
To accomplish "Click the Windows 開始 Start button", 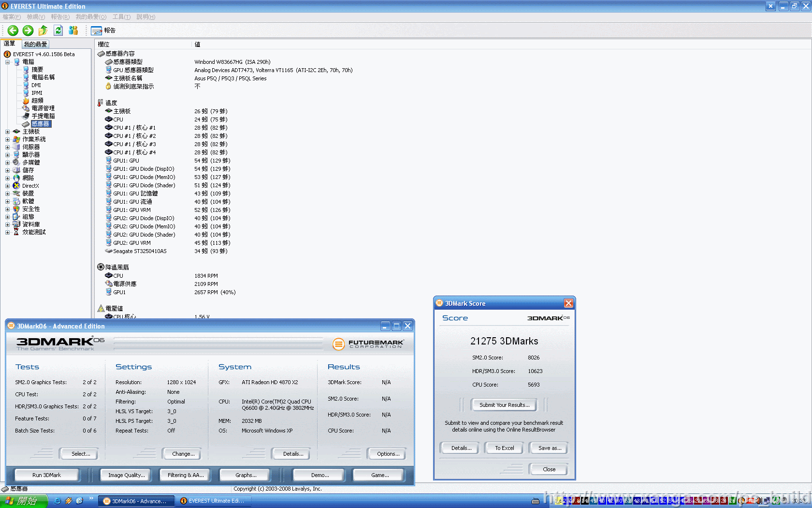I will pyautogui.click(x=24, y=501).
